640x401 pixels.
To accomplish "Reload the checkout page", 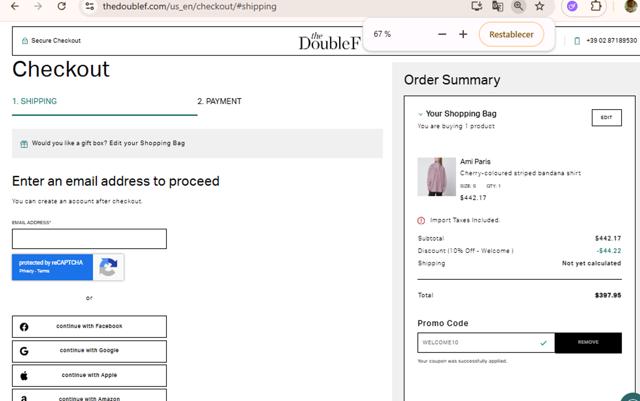I will (61, 6).
